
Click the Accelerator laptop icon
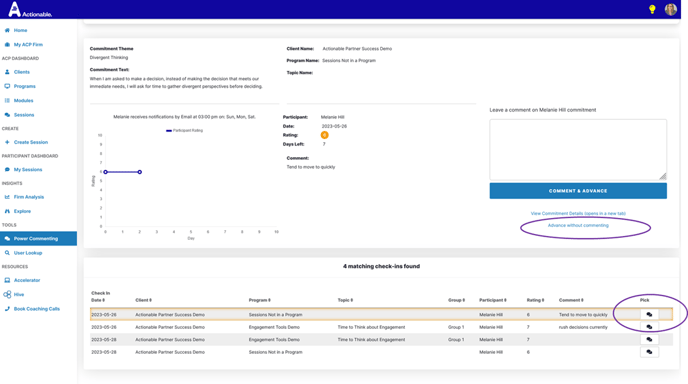[x=7, y=280]
